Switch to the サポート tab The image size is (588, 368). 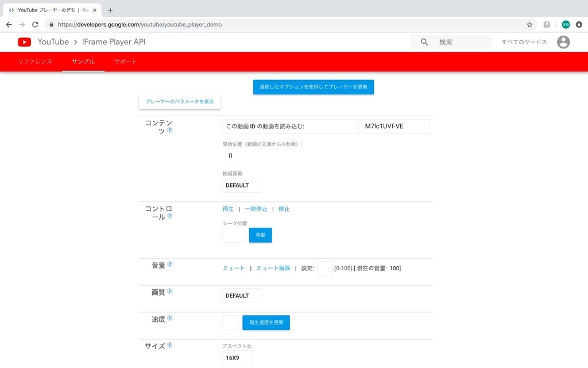pyautogui.click(x=125, y=62)
